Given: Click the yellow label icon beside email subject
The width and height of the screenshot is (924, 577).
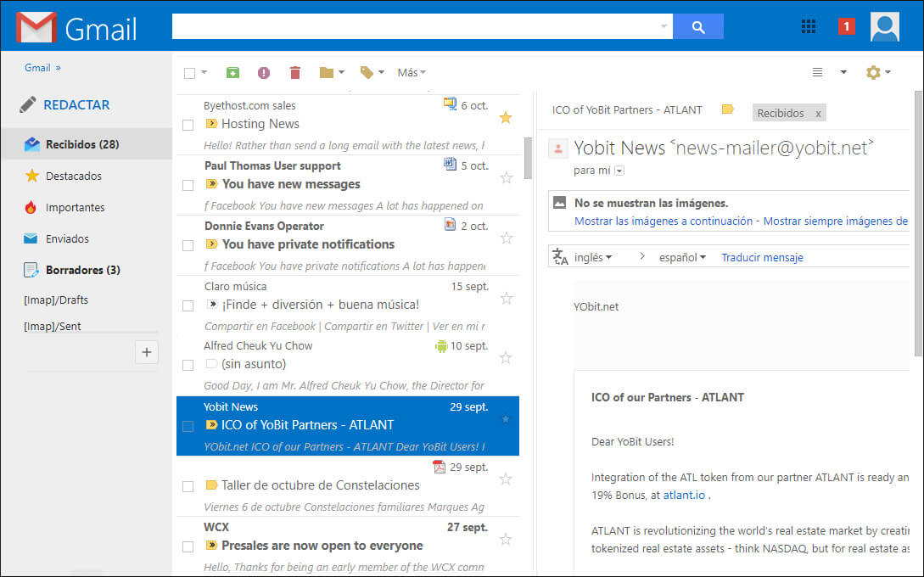Looking at the screenshot, I should click(x=728, y=109).
